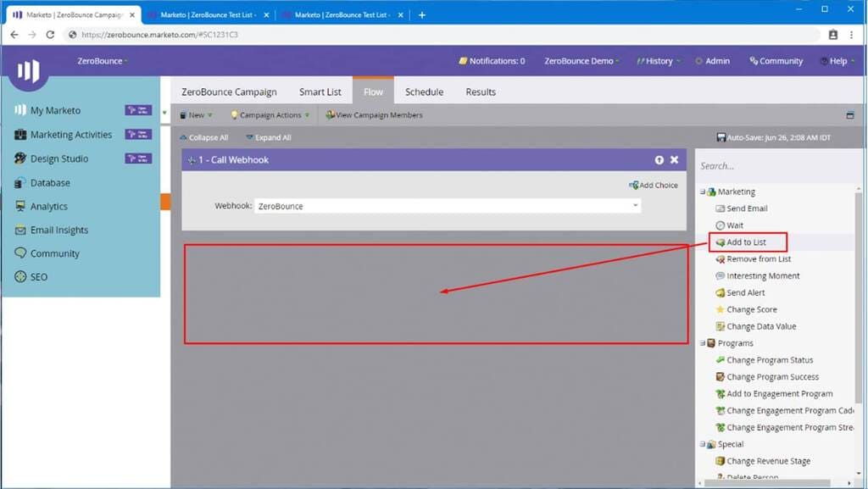Open the ZeroBounce workspace dropdown
Screen dimensions: 868x489
[x=103, y=61]
